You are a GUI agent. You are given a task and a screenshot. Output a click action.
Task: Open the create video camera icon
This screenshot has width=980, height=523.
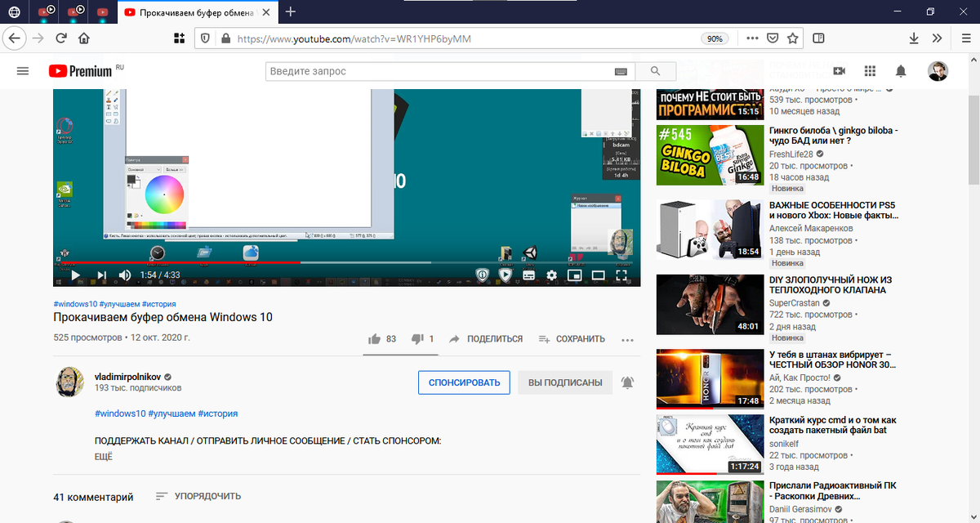point(838,71)
